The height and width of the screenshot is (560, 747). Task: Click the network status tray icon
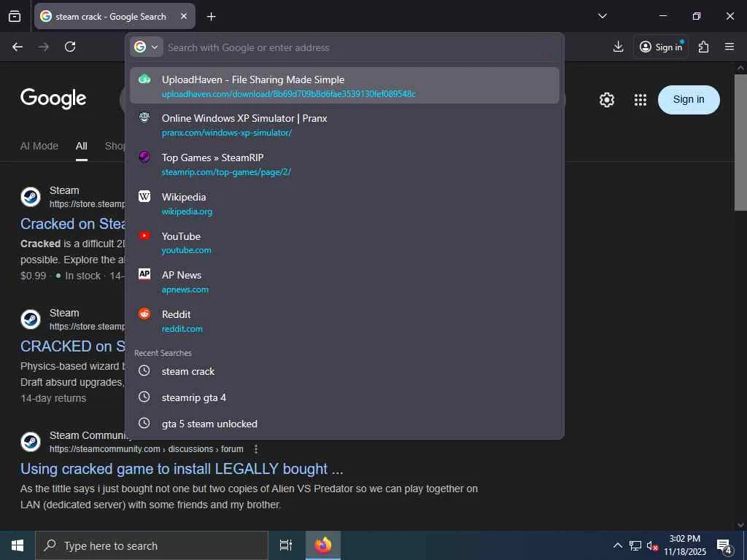635,545
